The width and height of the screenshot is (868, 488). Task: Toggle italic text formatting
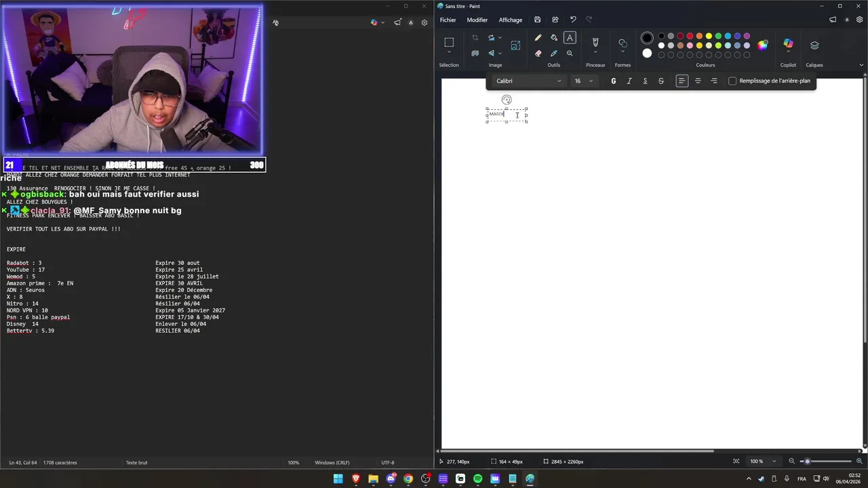coord(629,81)
